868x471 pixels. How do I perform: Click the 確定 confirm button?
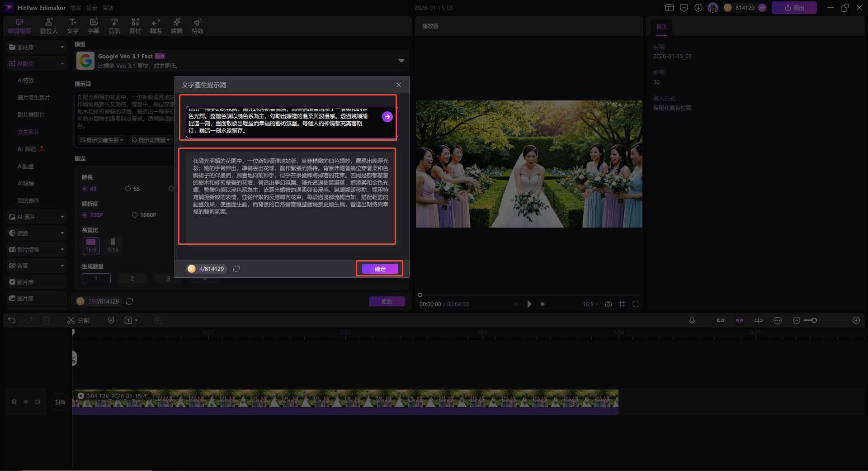[380, 269]
